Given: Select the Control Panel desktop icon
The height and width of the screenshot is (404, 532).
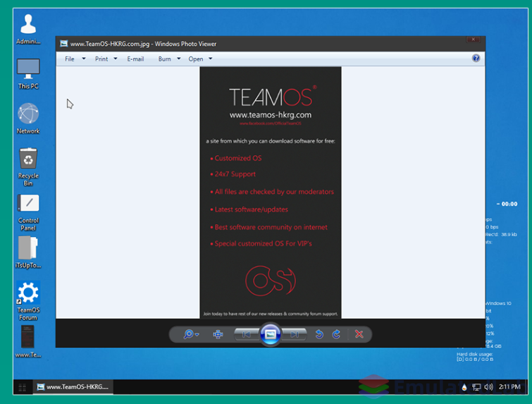Looking at the screenshot, I should tap(28, 212).
